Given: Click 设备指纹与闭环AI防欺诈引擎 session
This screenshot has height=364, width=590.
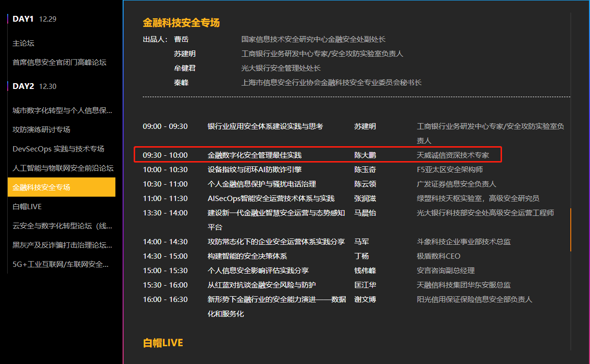Looking at the screenshot, I should [255, 170].
